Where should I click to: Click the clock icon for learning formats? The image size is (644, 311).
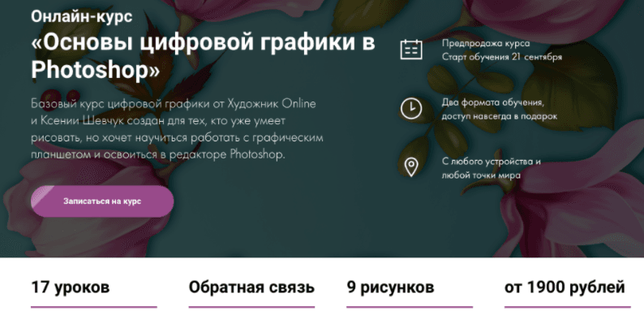coord(411,109)
